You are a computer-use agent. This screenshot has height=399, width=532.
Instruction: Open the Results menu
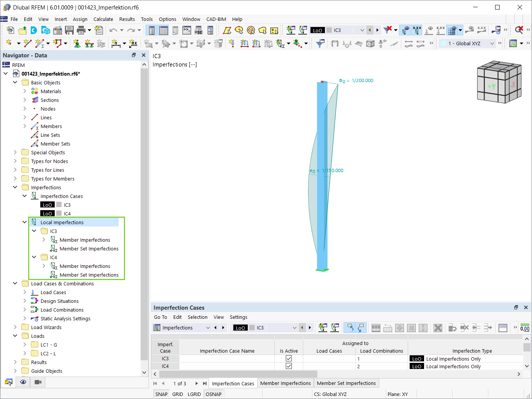[x=127, y=19]
